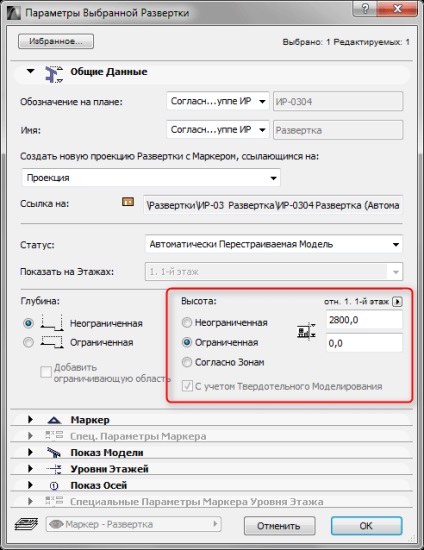424x550 pixels.
Task: Select Согласно Зонам height option
Action: (x=187, y=362)
